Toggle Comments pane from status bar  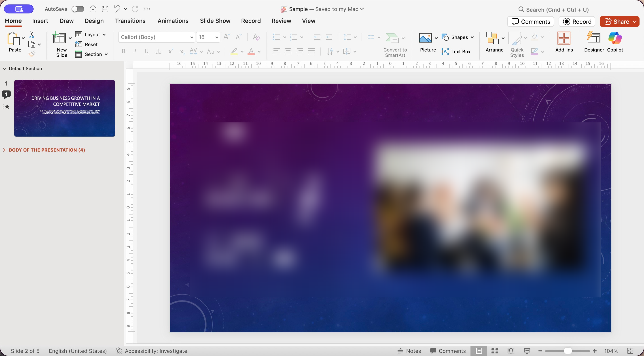[448, 351]
